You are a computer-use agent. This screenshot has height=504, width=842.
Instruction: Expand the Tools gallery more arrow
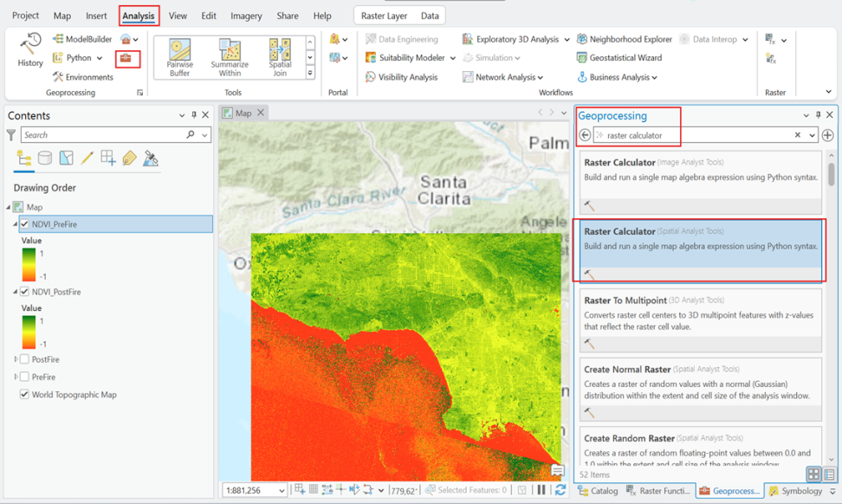(310, 73)
